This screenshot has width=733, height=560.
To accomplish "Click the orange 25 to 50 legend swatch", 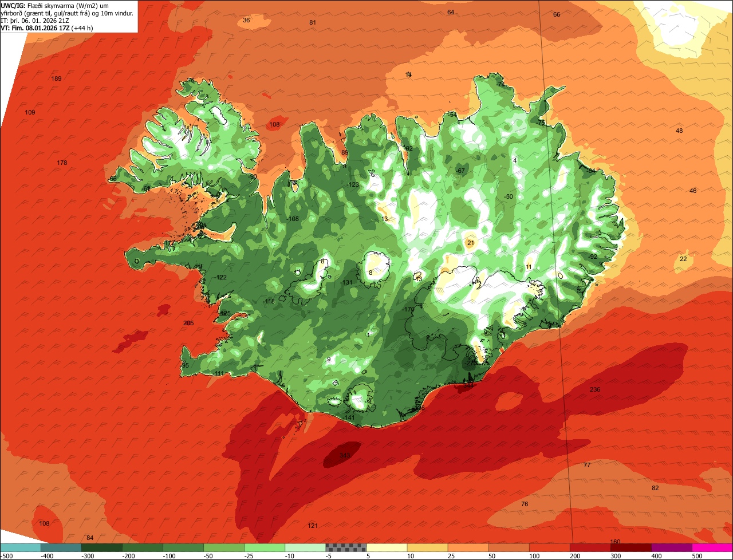I will pyautogui.click(x=468, y=548).
